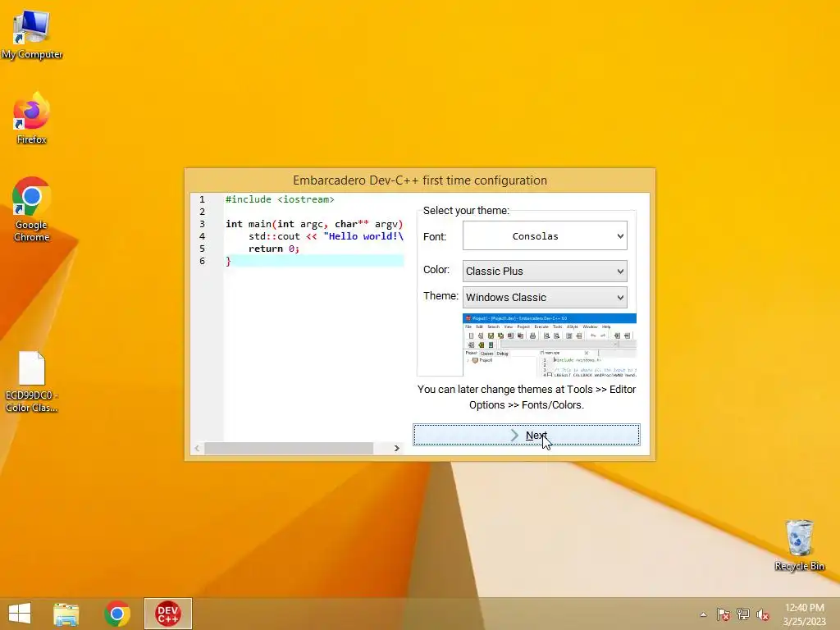Open the taskbar clock and date
This screenshot has height=630, width=840.
(x=804, y=614)
